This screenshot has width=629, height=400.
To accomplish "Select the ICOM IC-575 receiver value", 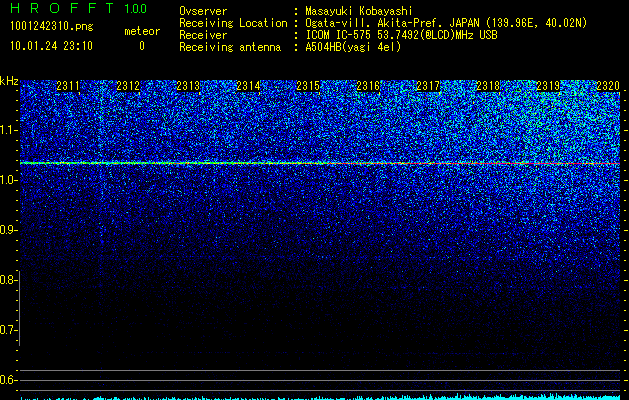I will tap(401, 35).
